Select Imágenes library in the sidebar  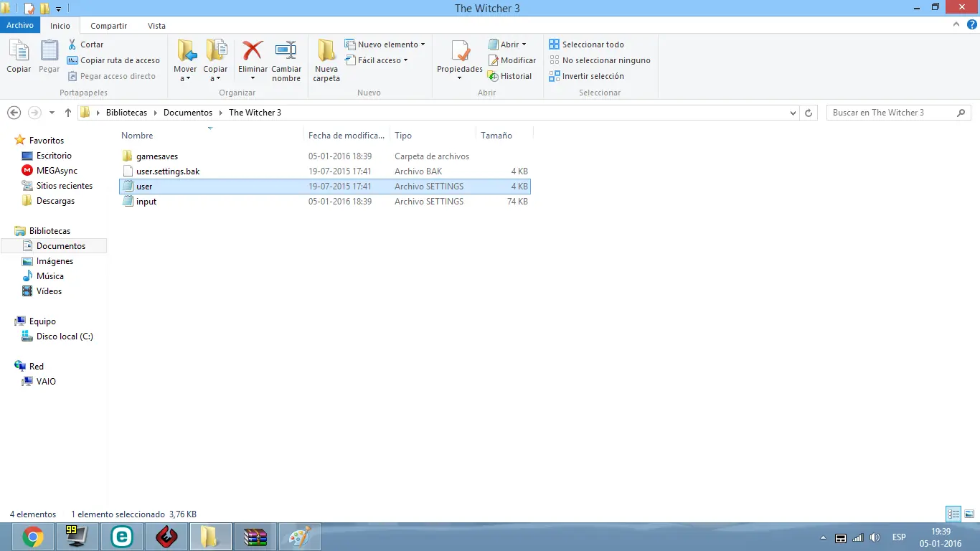tap(55, 261)
